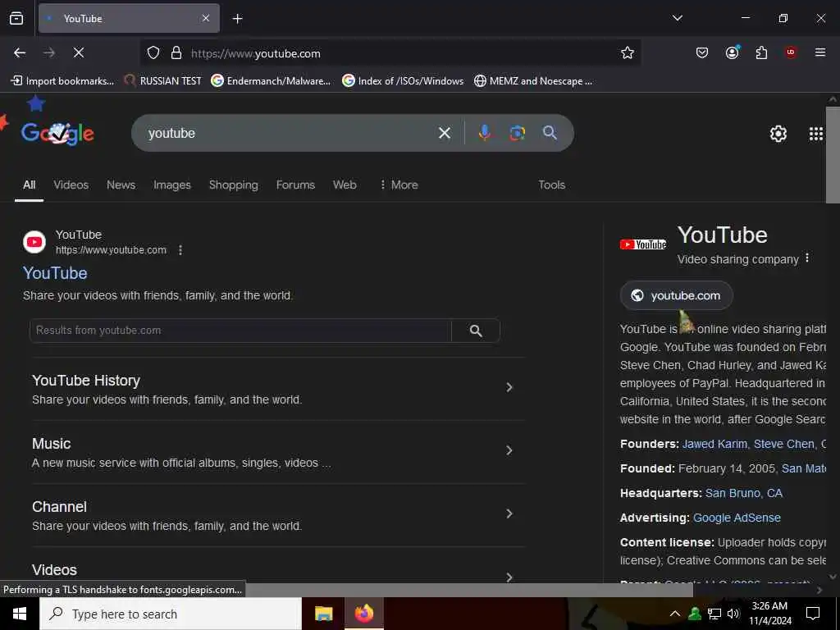Click taskbar Type here to search box

pyautogui.click(x=171, y=614)
